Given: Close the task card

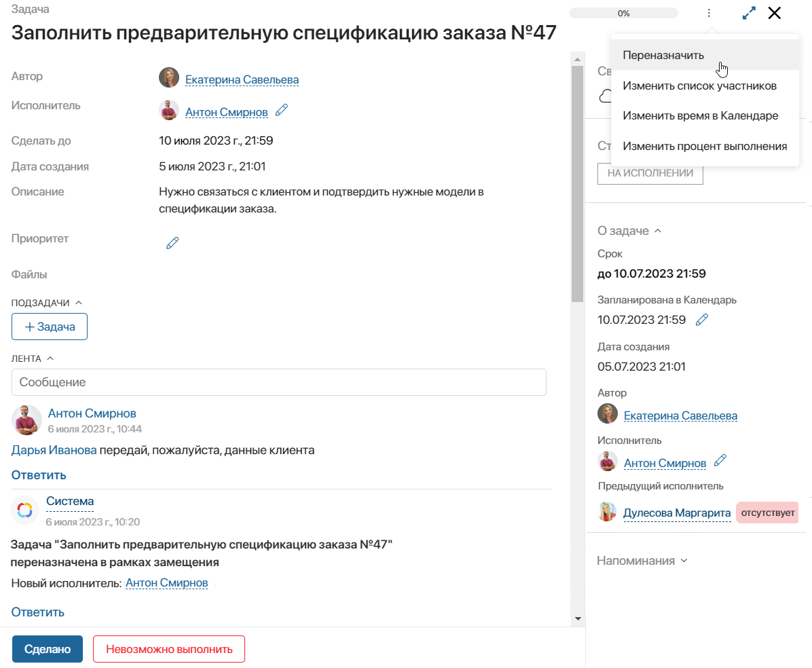Looking at the screenshot, I should click(775, 13).
